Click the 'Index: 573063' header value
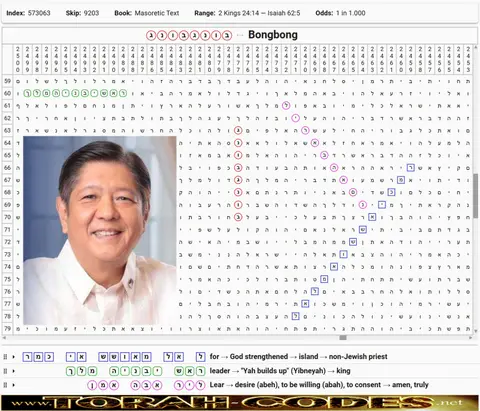 click(28, 13)
